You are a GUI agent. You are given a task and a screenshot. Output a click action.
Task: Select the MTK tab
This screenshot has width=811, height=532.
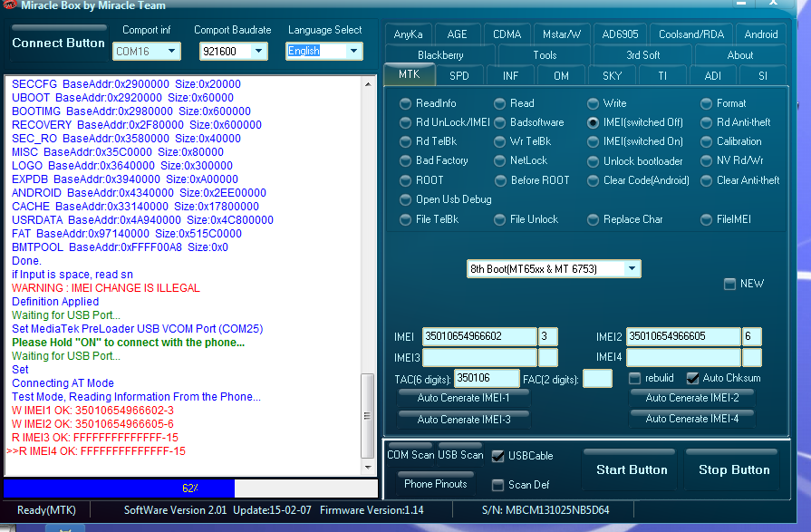tap(409, 74)
